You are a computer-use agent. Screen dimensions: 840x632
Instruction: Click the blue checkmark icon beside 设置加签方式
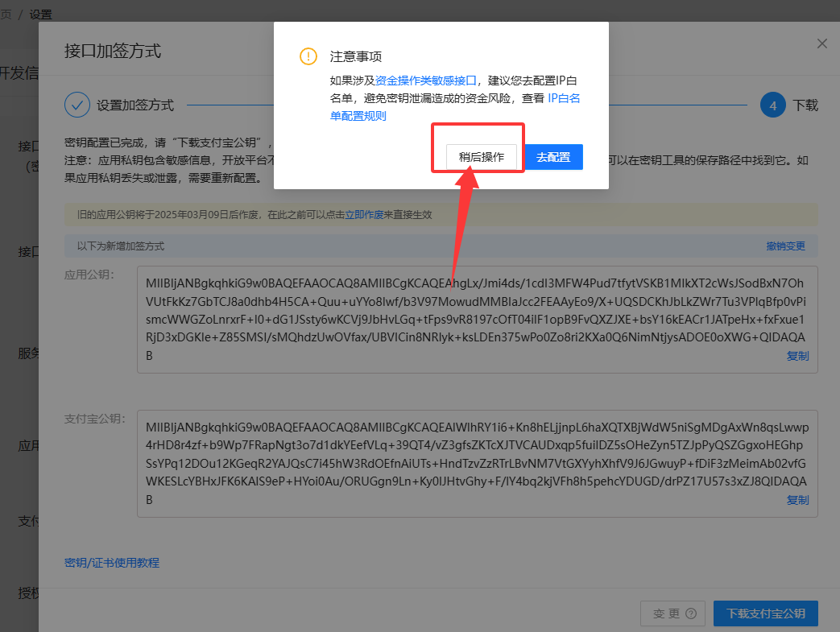point(77,105)
